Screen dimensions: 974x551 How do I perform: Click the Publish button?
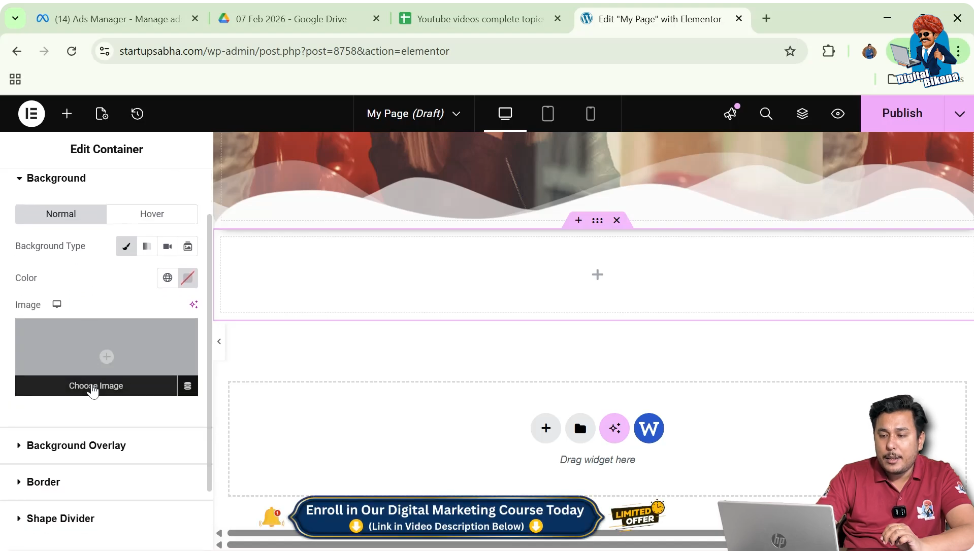click(x=901, y=114)
